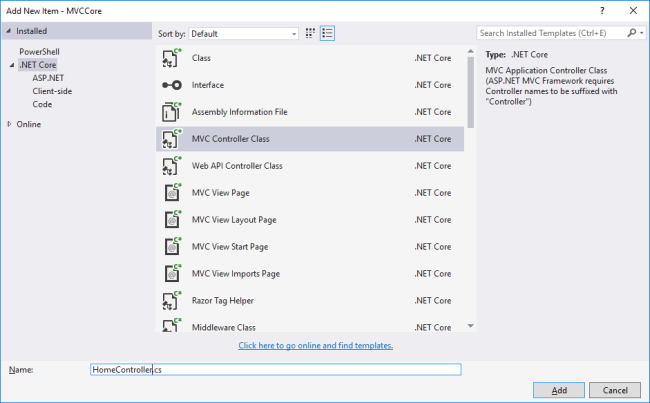The height and width of the screenshot is (403, 650).
Task: Select the Web API Controller Class icon
Action: [x=170, y=166]
